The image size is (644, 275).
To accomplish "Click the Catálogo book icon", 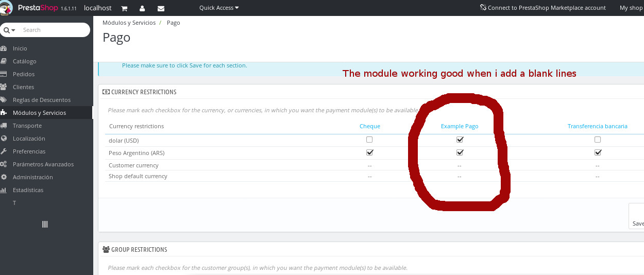I will pyautogui.click(x=3, y=61).
